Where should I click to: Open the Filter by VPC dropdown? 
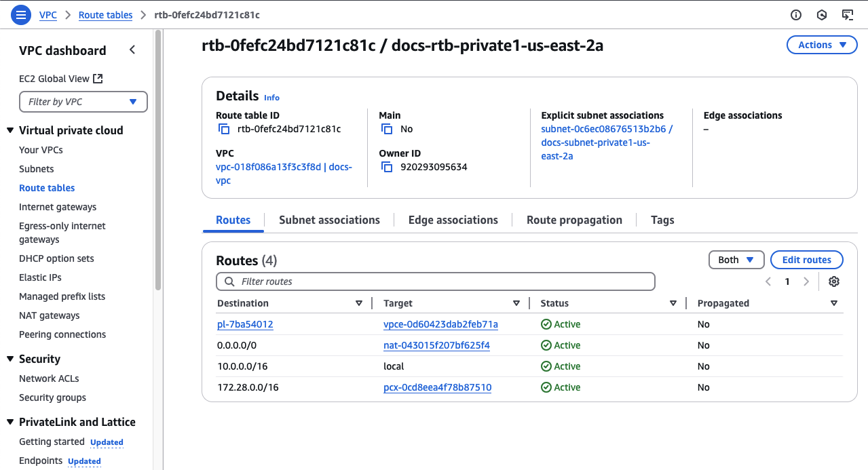(x=83, y=101)
